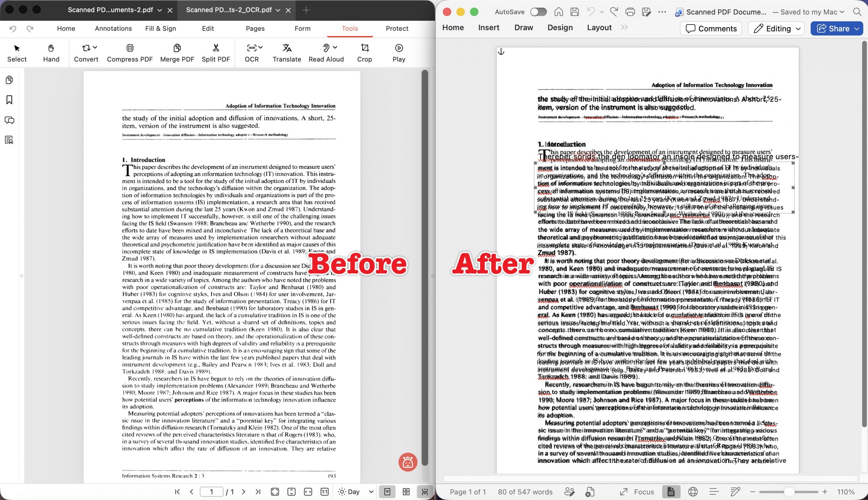Expand the Share button dropdown arrow
This screenshot has height=500, width=868.
(x=857, y=28)
